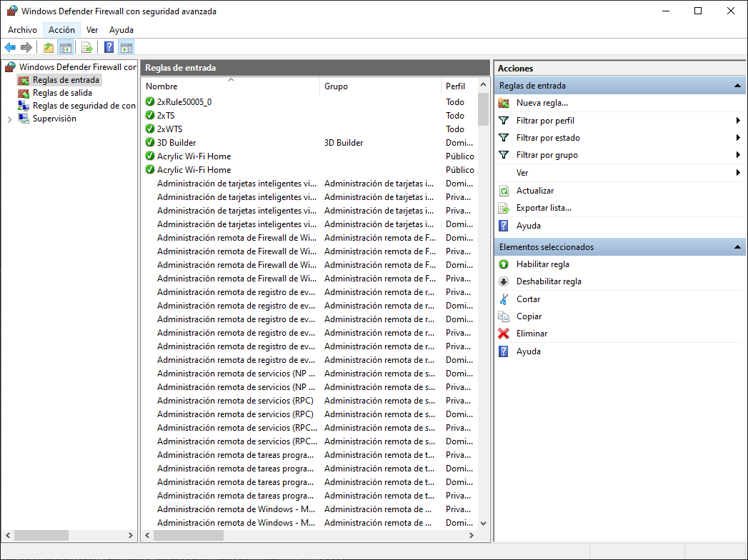Toggle the show/hide console tree icon

click(x=65, y=47)
